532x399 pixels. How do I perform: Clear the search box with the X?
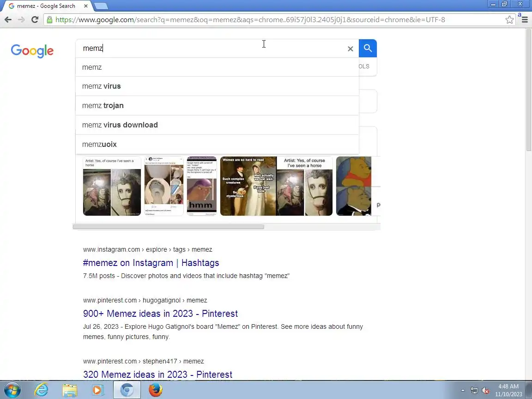[x=350, y=49]
